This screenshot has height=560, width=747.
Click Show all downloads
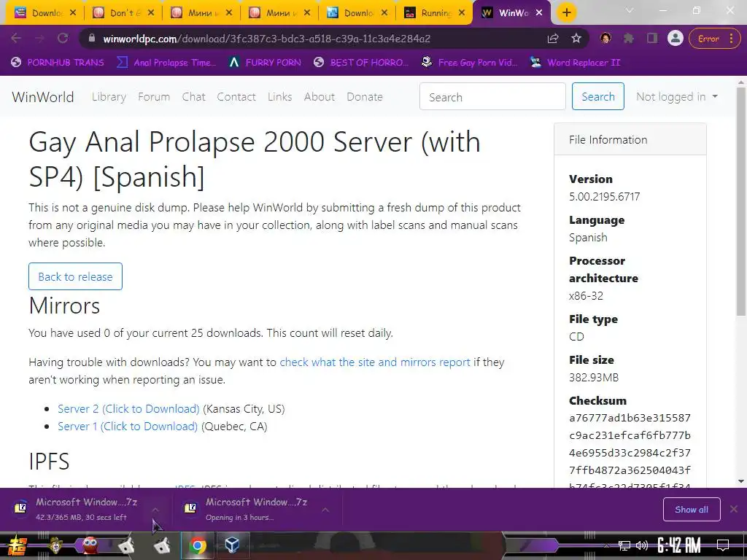[692, 510]
